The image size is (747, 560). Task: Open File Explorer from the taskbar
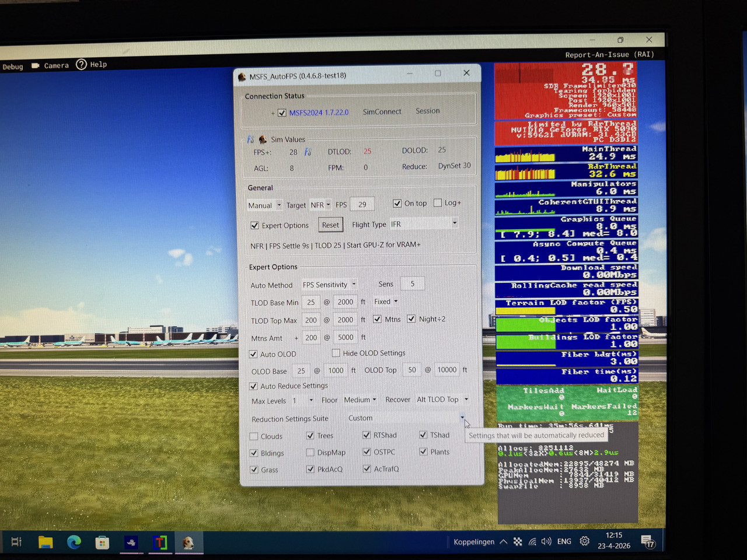click(46, 542)
